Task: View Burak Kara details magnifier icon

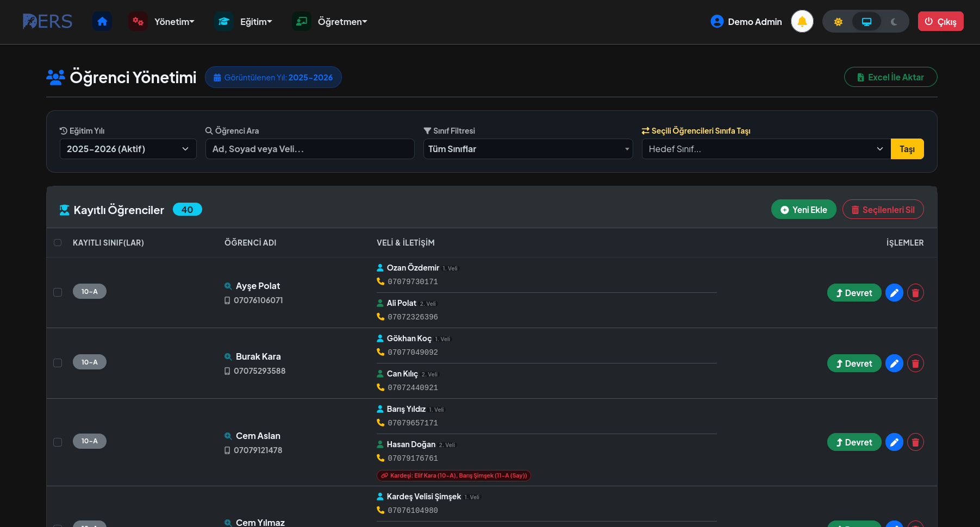Action: click(x=228, y=357)
